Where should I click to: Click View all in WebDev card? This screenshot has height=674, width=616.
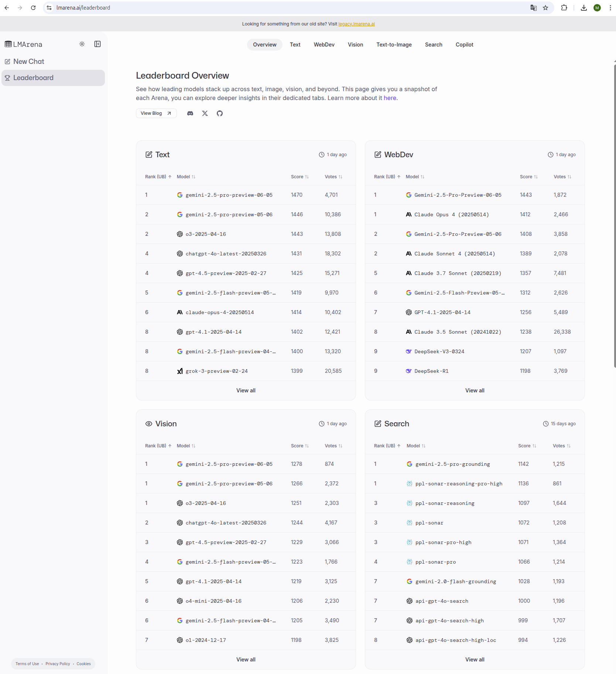click(475, 391)
